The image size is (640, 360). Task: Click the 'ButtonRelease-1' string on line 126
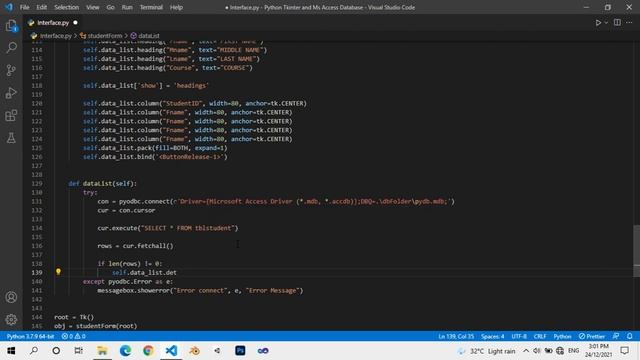[x=190, y=157]
